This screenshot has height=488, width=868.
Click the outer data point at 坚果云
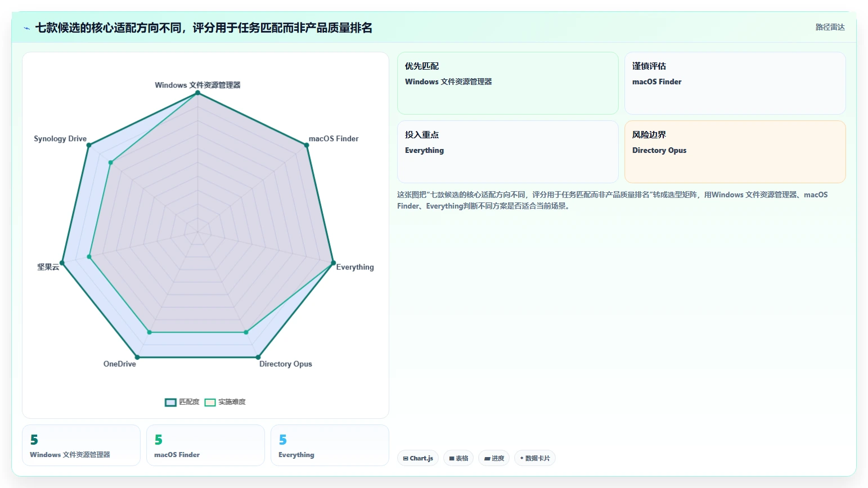(62, 263)
